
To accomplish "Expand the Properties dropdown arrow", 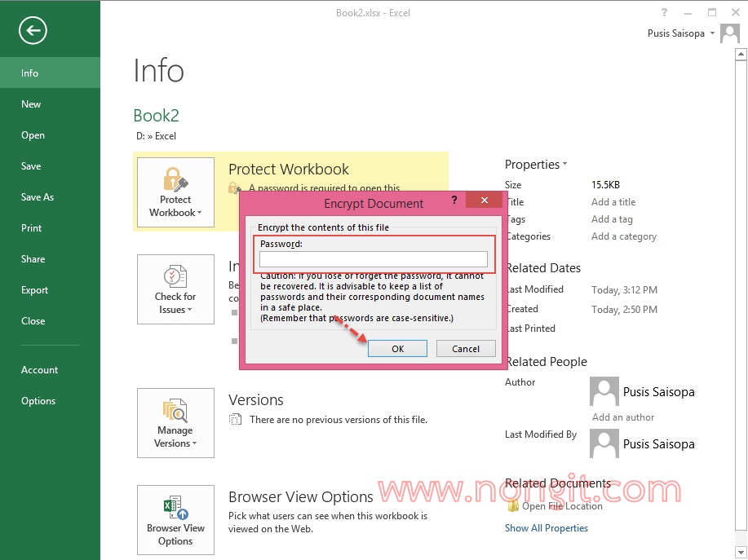I will [x=564, y=165].
